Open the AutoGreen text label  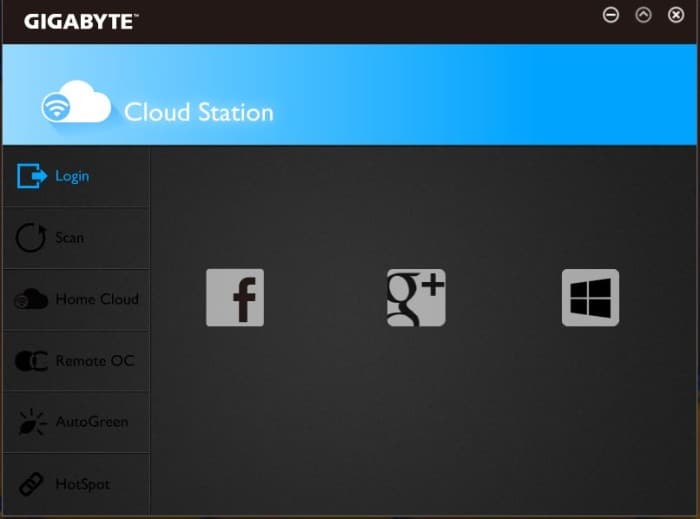(x=91, y=422)
